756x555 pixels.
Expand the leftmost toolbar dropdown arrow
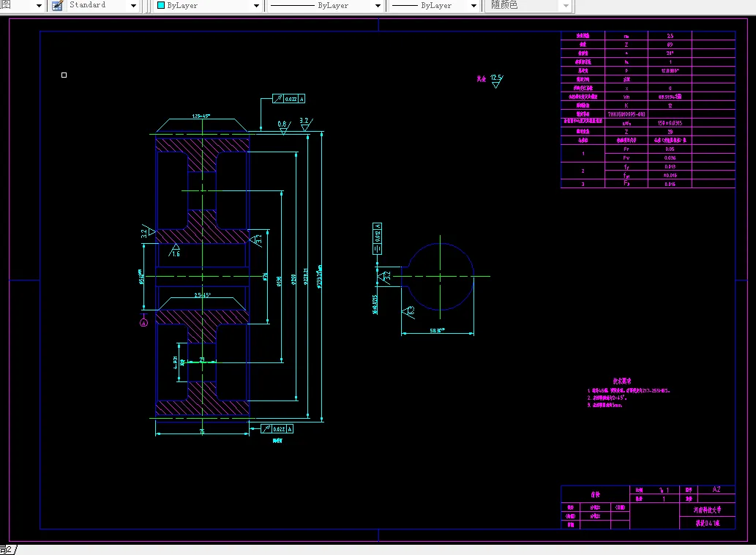(x=39, y=6)
